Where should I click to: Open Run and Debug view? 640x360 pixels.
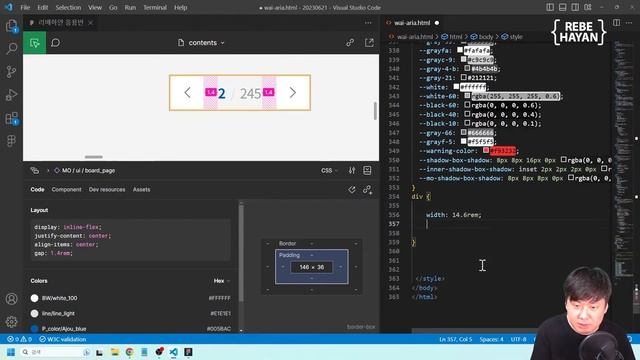point(11,95)
